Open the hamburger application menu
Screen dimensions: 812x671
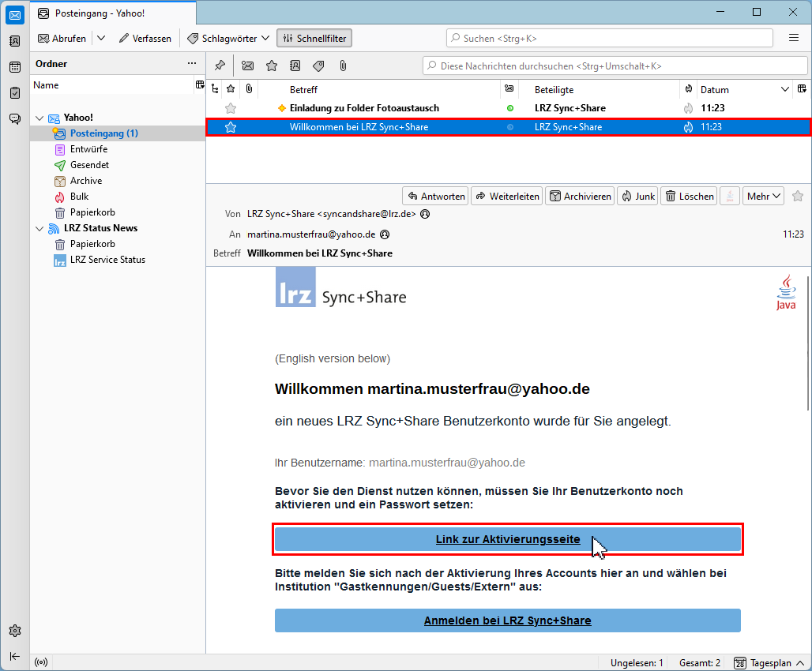pyautogui.click(x=794, y=38)
